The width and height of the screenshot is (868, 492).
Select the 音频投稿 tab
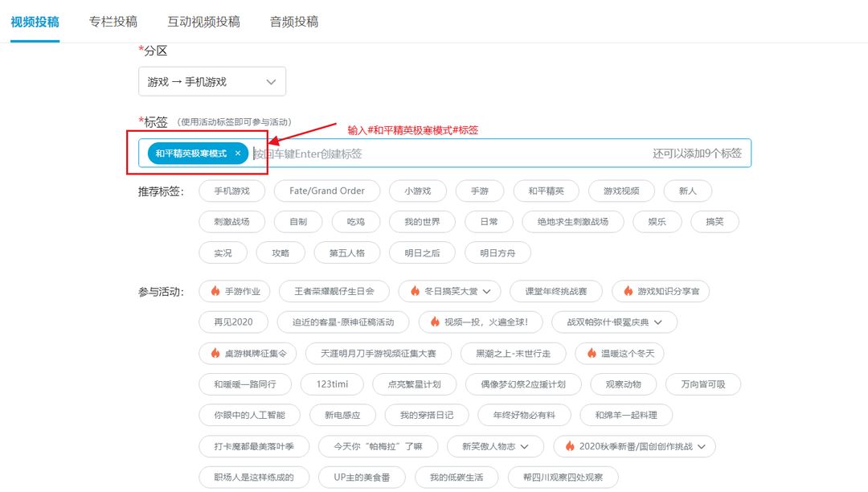click(294, 22)
